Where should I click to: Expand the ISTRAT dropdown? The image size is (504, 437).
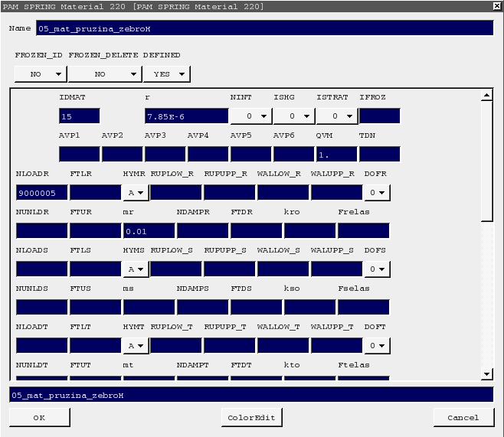(337, 116)
